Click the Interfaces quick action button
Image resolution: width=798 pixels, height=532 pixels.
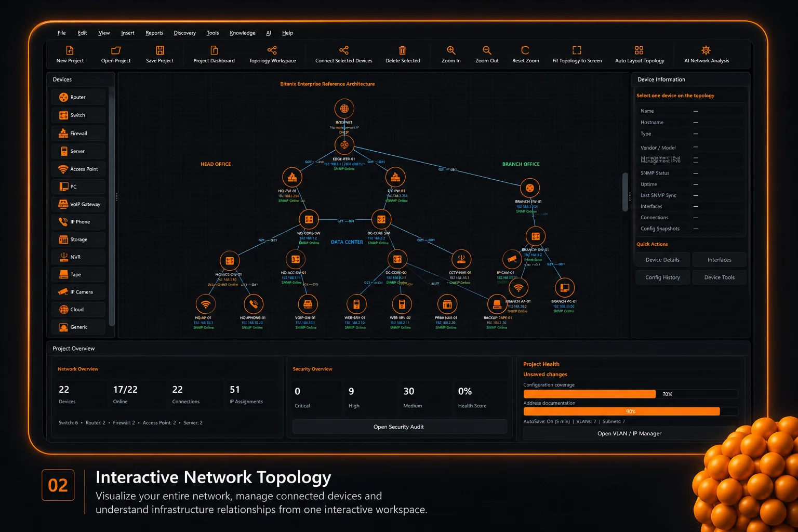(720, 260)
